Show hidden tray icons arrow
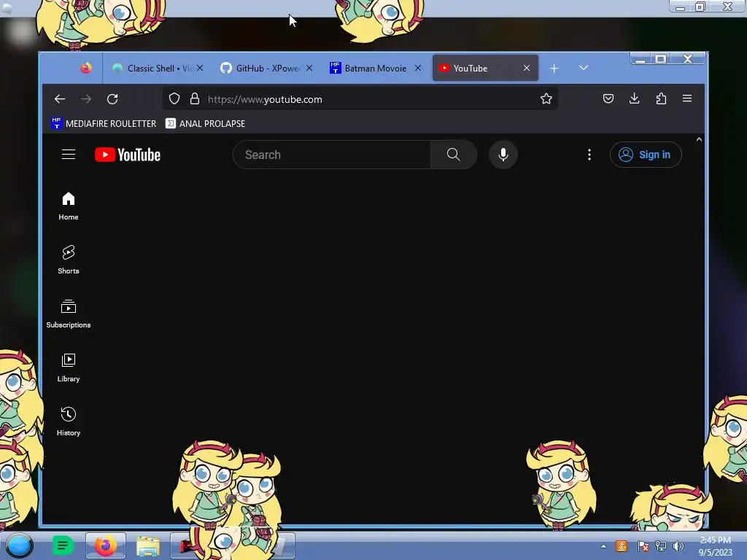The image size is (747, 560). [x=603, y=546]
